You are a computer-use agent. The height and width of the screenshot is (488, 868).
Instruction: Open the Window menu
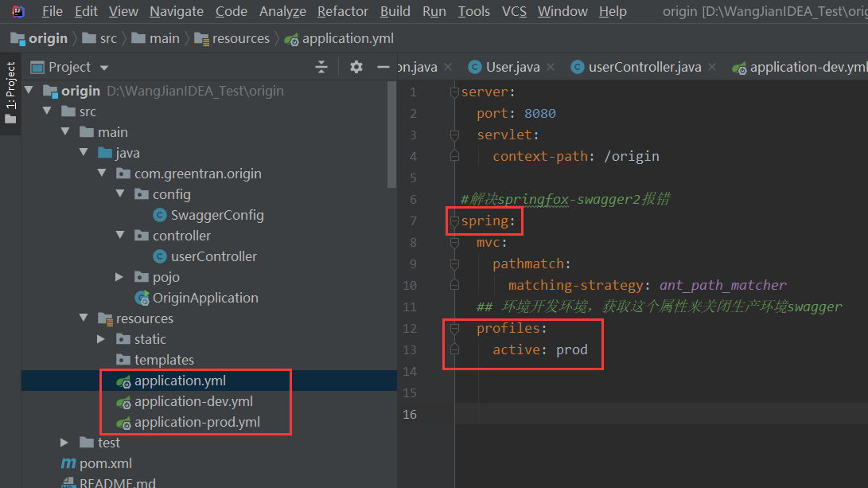pos(562,11)
